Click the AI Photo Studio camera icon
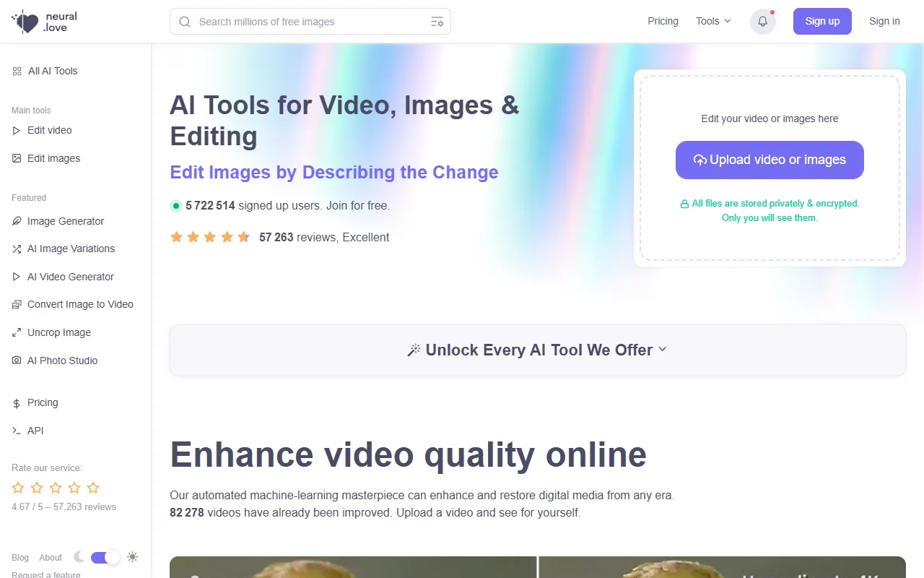Viewport: 924px width, 578px height. click(x=17, y=361)
